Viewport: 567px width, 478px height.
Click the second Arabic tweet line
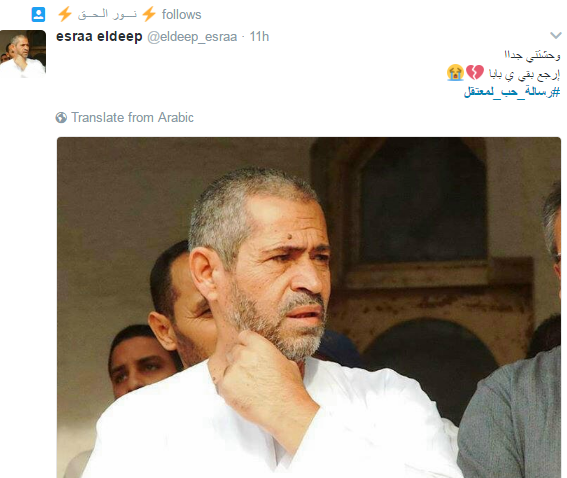click(x=524, y=74)
